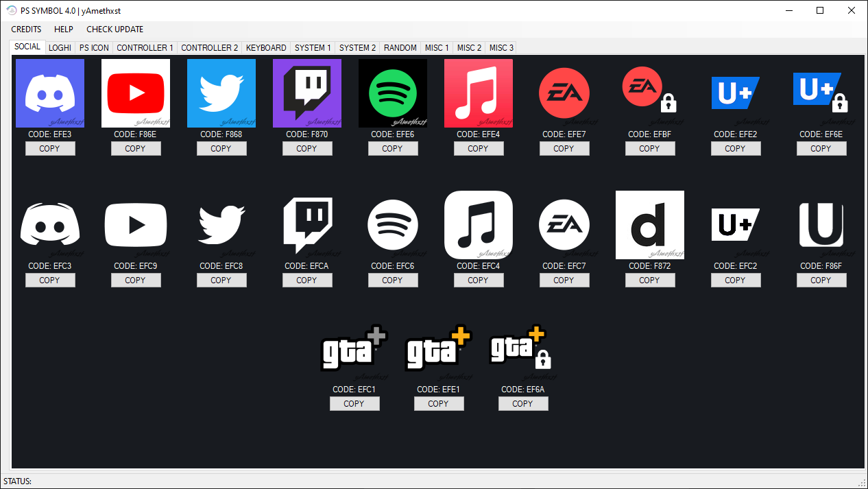
Task: Click CHECK UPDATE menu item
Action: click(115, 29)
